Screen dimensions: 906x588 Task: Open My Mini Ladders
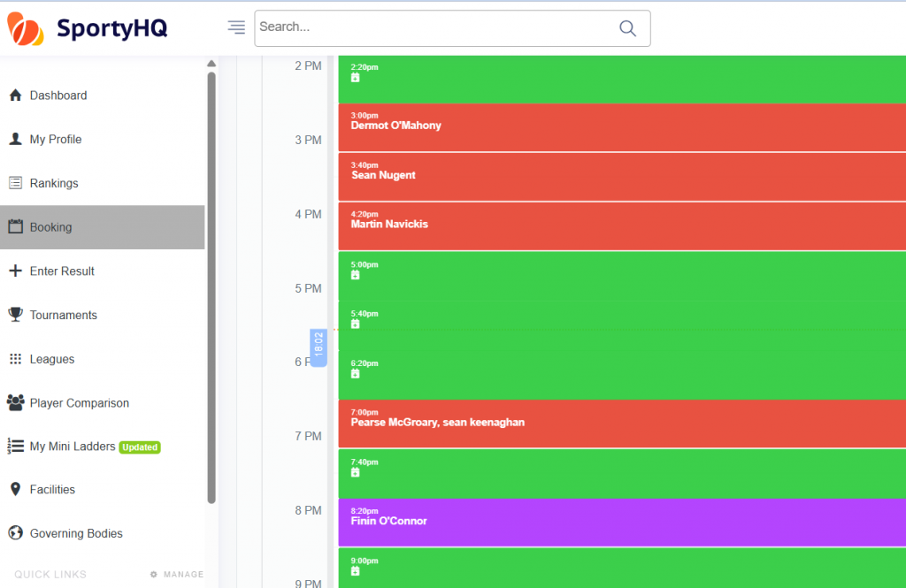point(73,447)
